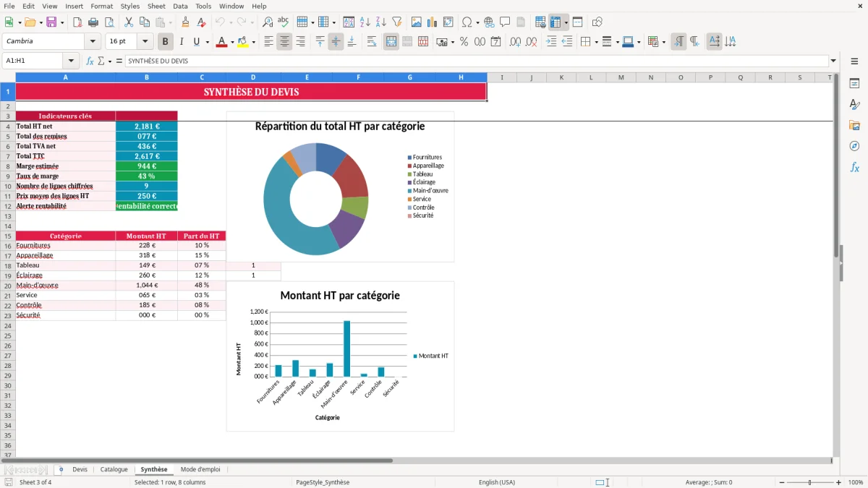Click the Cut scissors icon
The width and height of the screenshot is (868, 488).
point(129,22)
